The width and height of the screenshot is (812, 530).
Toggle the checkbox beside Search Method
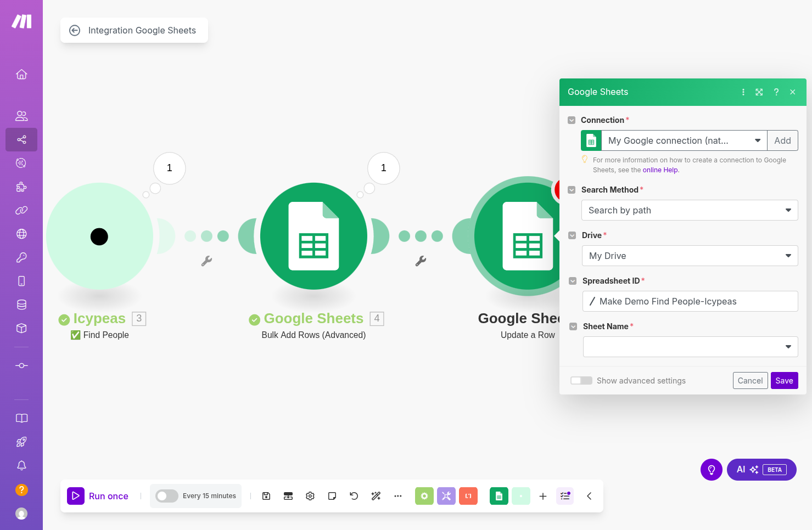click(x=572, y=190)
